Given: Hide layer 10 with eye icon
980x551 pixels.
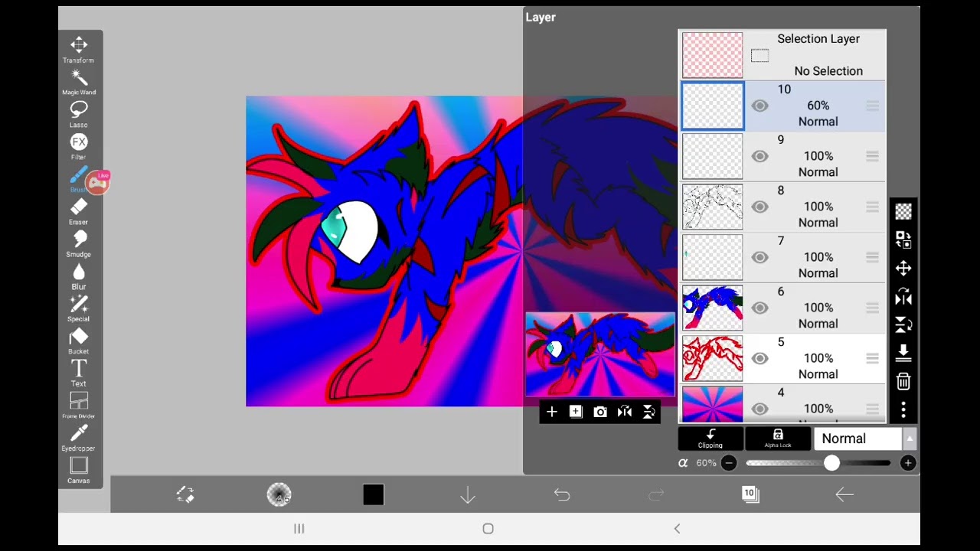Looking at the screenshot, I should [759, 106].
